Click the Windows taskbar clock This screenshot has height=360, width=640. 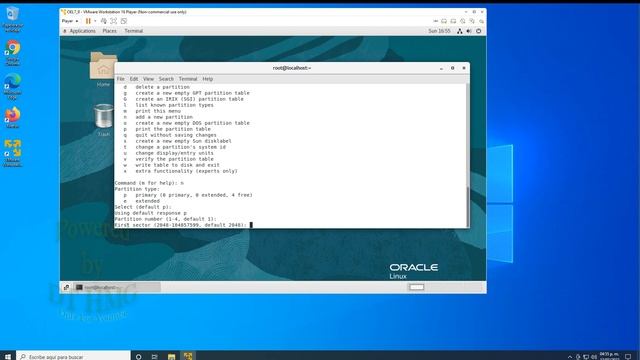(x=609, y=356)
